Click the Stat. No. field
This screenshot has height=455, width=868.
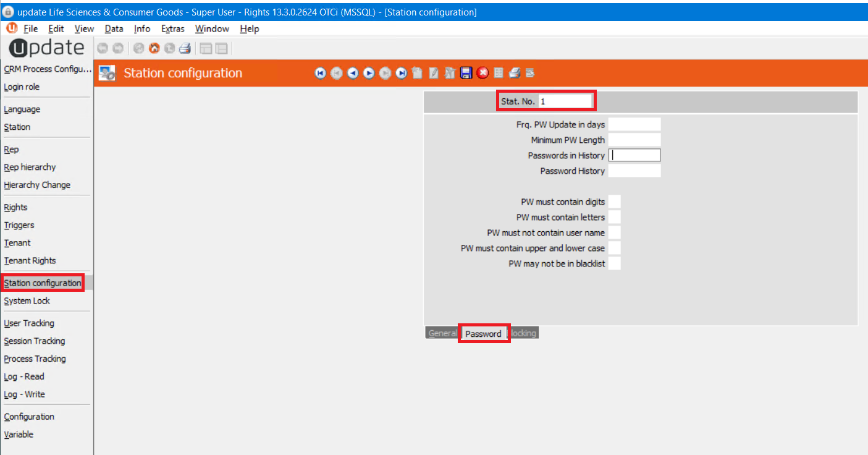coord(565,101)
